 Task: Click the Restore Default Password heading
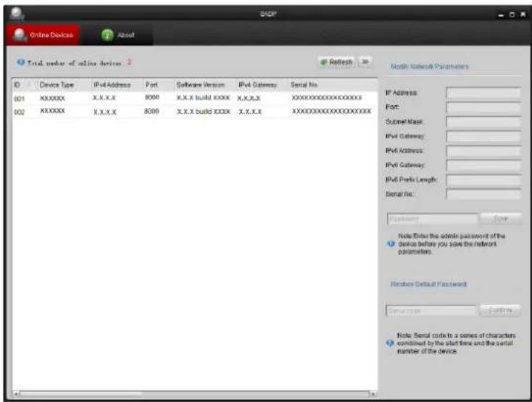click(428, 284)
